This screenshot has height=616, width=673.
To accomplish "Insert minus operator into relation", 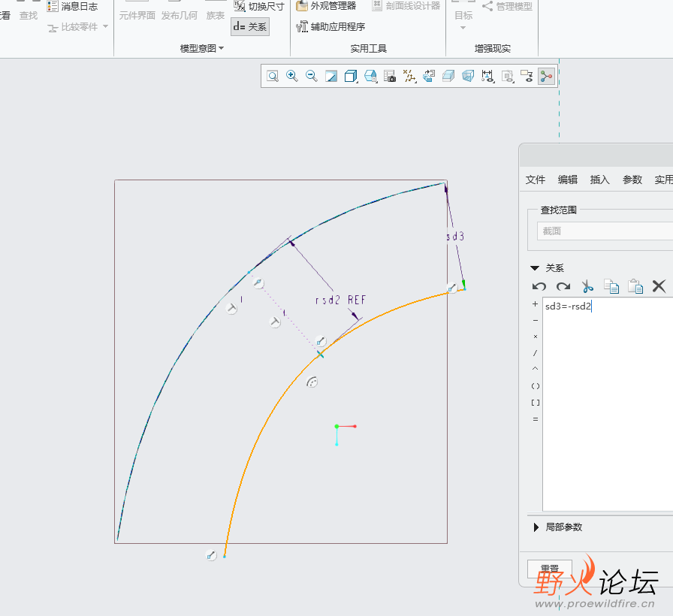I will click(x=535, y=320).
